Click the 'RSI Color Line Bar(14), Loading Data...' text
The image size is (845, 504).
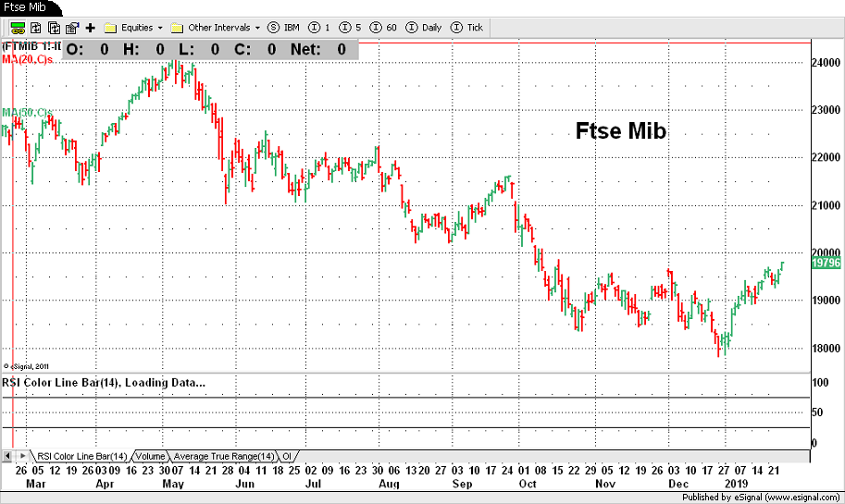tap(104, 383)
